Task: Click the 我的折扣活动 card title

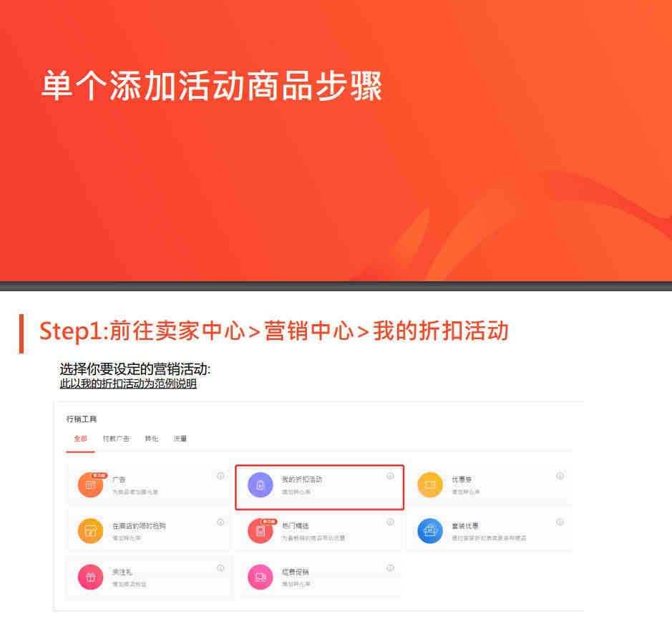Action: tap(302, 479)
